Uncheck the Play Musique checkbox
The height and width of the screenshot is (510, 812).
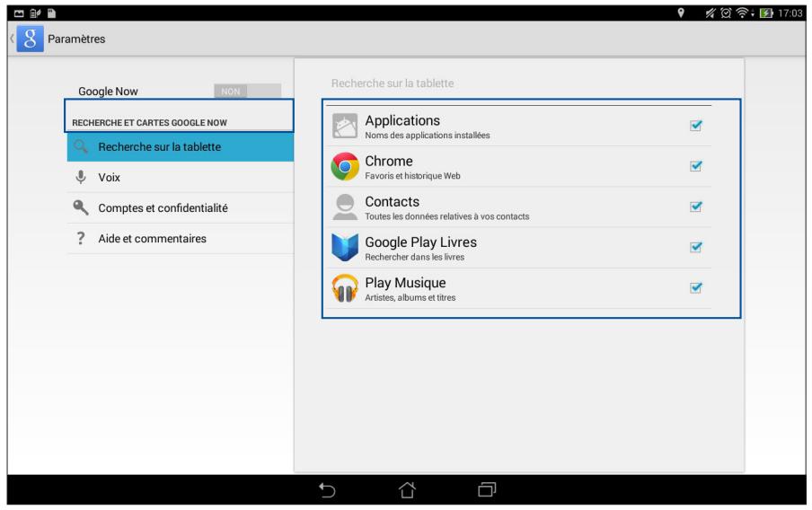pos(695,287)
